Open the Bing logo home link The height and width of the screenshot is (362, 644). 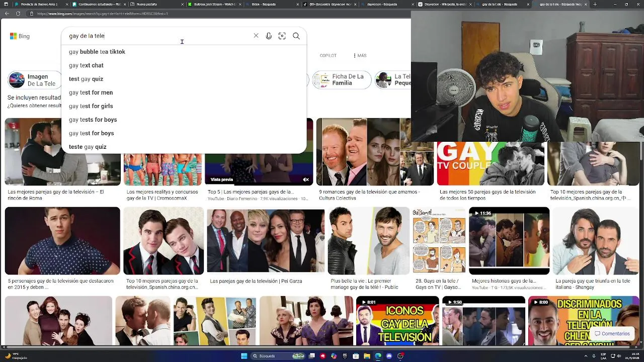point(20,36)
